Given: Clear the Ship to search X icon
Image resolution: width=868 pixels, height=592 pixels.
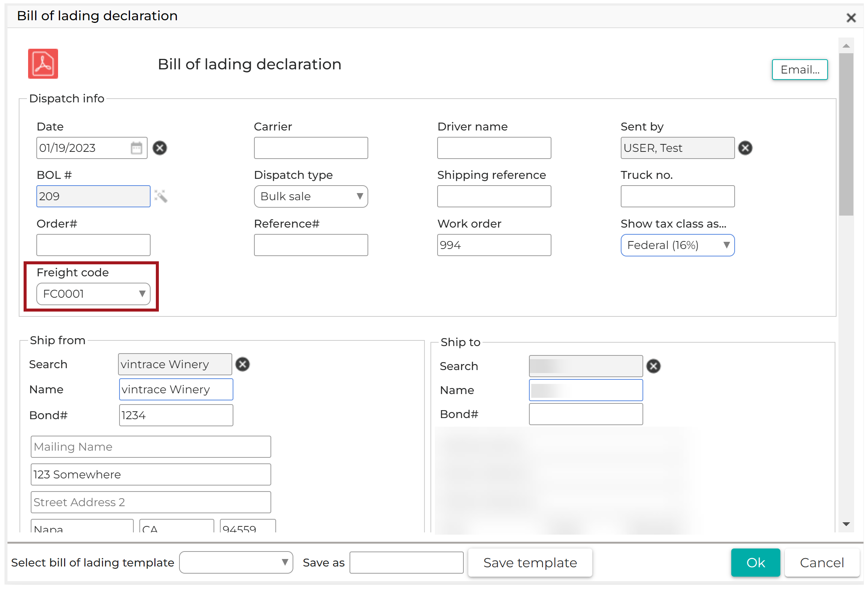Looking at the screenshot, I should pyautogui.click(x=653, y=366).
